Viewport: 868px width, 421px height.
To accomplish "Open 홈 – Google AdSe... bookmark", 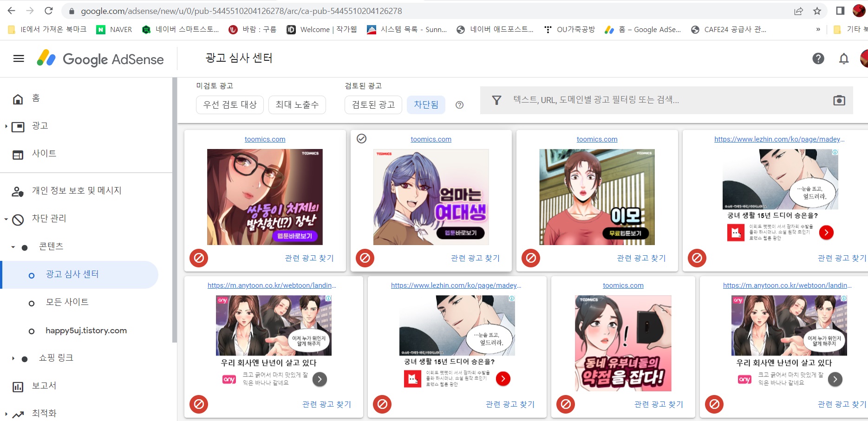I will [x=643, y=29].
